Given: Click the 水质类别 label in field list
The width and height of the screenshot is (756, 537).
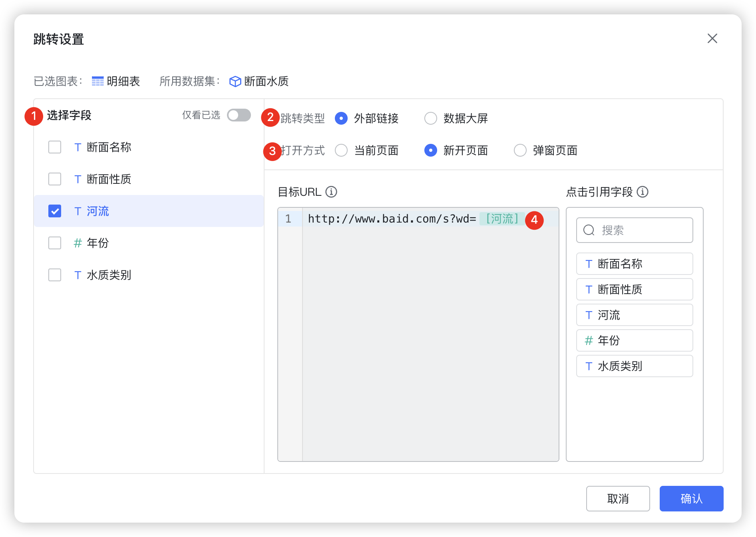Looking at the screenshot, I should point(109,275).
